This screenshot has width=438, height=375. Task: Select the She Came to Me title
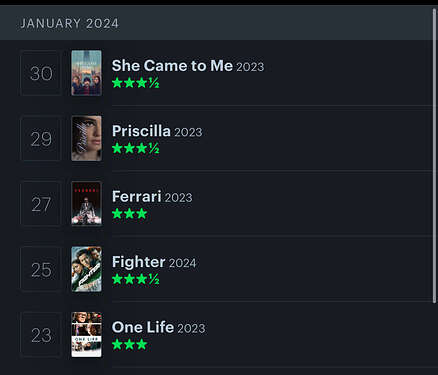[x=172, y=66]
